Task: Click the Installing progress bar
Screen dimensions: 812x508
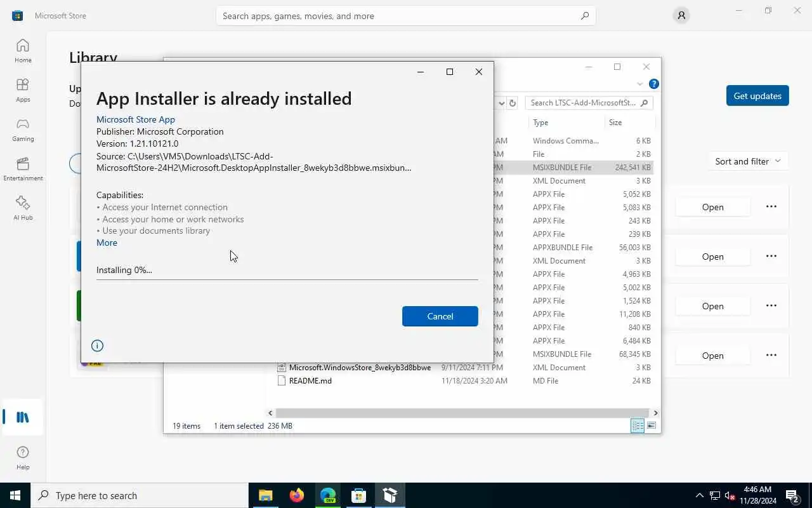Action: (x=287, y=278)
